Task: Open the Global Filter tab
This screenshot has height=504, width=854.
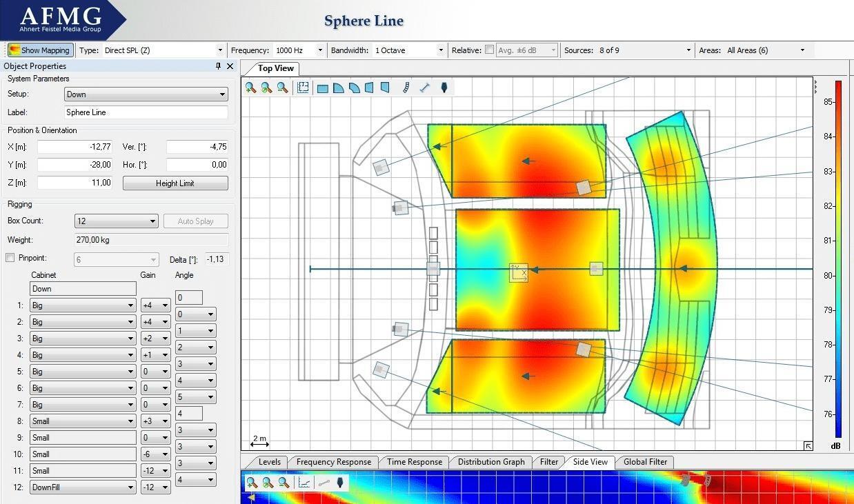Action: point(645,462)
